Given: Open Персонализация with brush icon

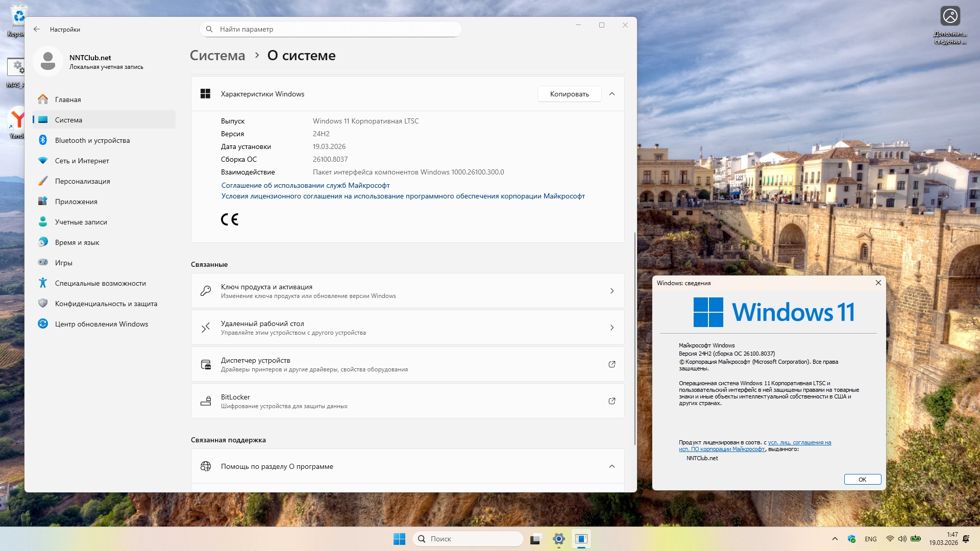Looking at the screenshot, I should [82, 181].
